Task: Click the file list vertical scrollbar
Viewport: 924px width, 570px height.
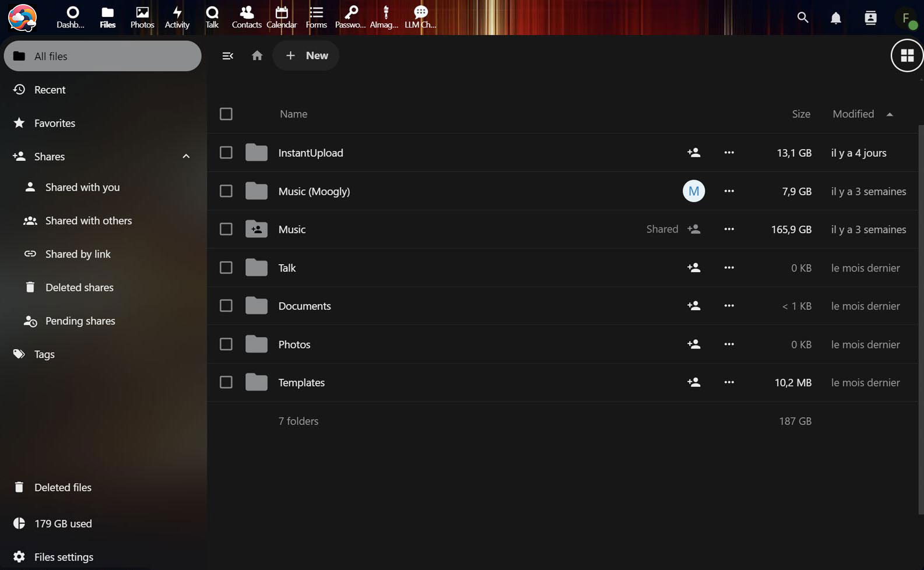Action: [921, 319]
